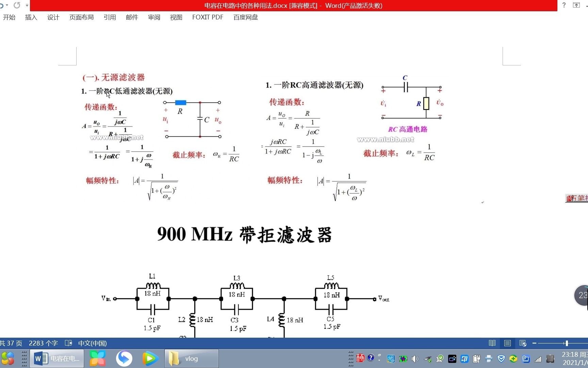588x368 pixels.
Task: Select the 引用 ribbon tab
Action: pos(110,17)
